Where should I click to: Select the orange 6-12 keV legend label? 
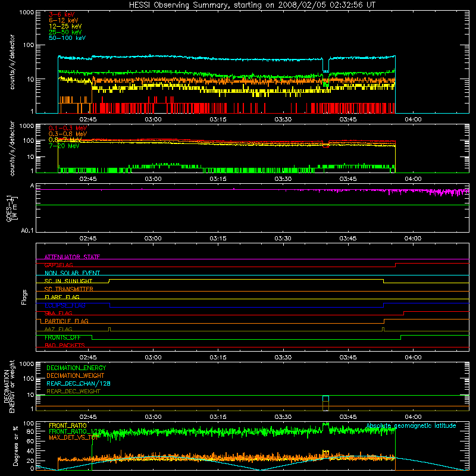click(x=64, y=20)
